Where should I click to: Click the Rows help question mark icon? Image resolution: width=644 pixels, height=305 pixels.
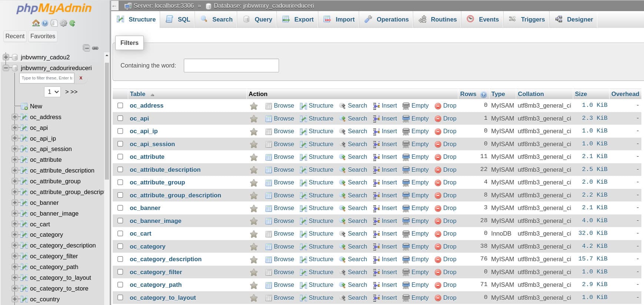point(483,95)
